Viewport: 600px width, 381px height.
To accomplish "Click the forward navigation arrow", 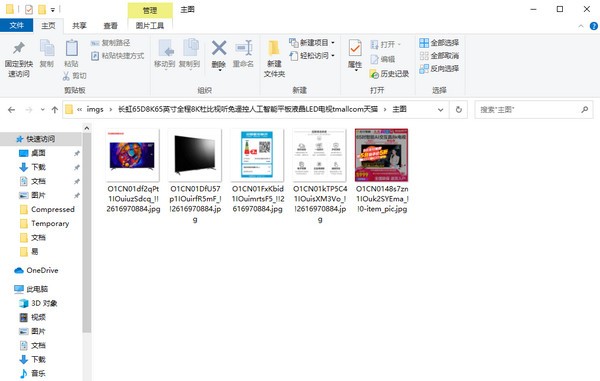I will (x=29, y=110).
